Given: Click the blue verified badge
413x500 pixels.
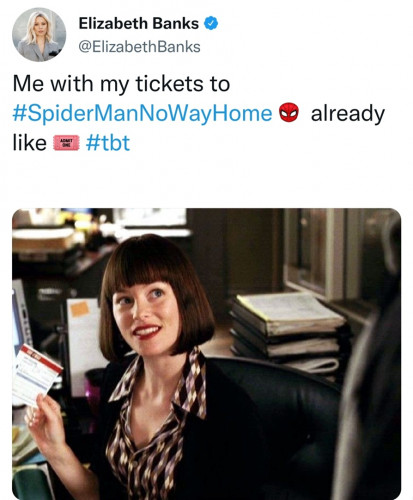Looking at the screenshot, I should click(211, 23).
